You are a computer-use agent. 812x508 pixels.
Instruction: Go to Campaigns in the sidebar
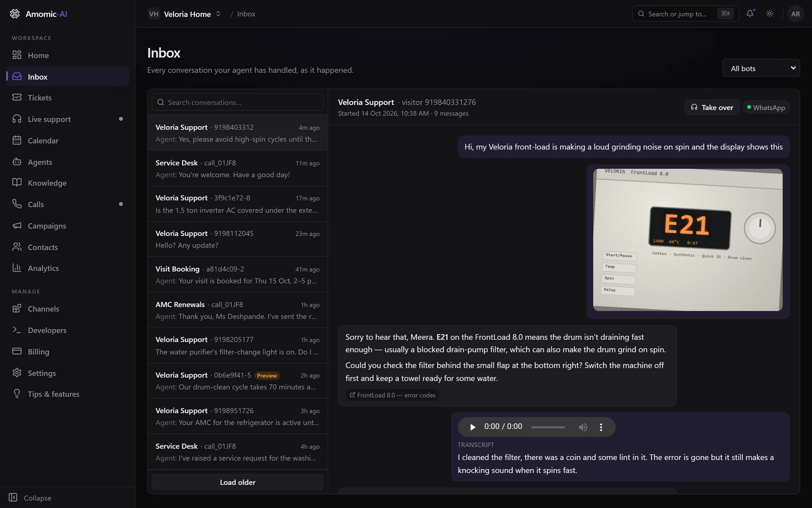click(x=68, y=225)
